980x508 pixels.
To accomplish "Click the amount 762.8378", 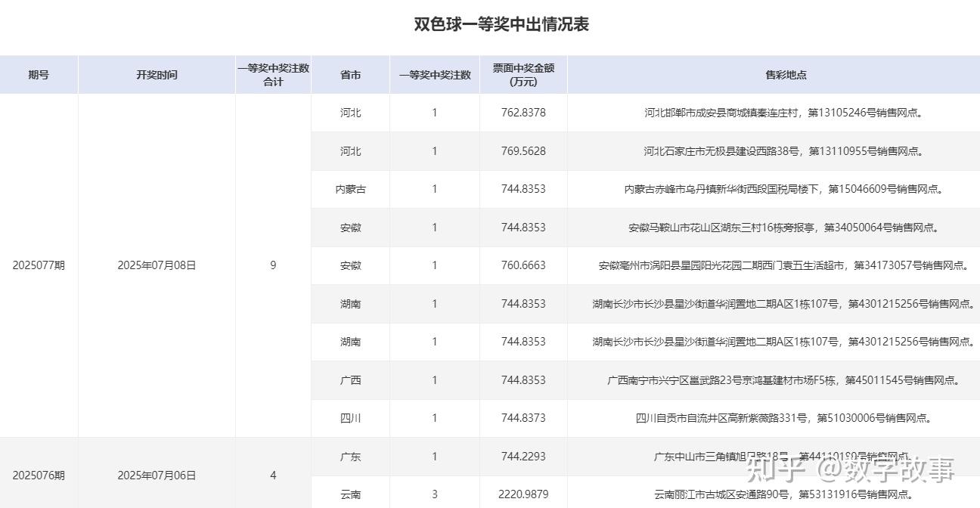I will [523, 113].
